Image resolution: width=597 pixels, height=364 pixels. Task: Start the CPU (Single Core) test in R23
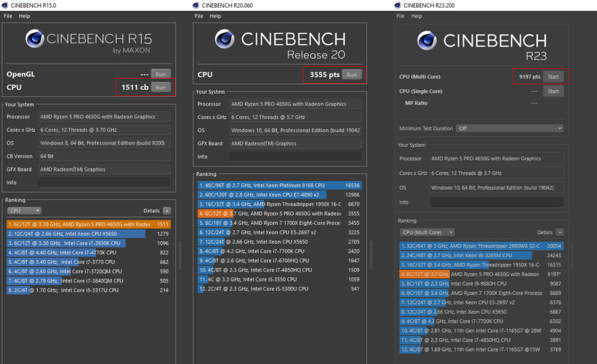pyautogui.click(x=553, y=91)
